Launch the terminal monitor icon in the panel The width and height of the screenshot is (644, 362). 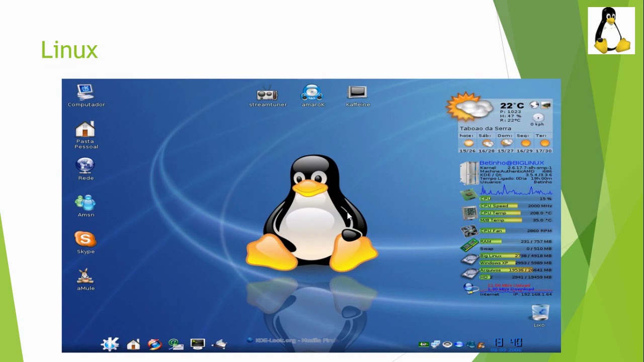[x=198, y=344]
